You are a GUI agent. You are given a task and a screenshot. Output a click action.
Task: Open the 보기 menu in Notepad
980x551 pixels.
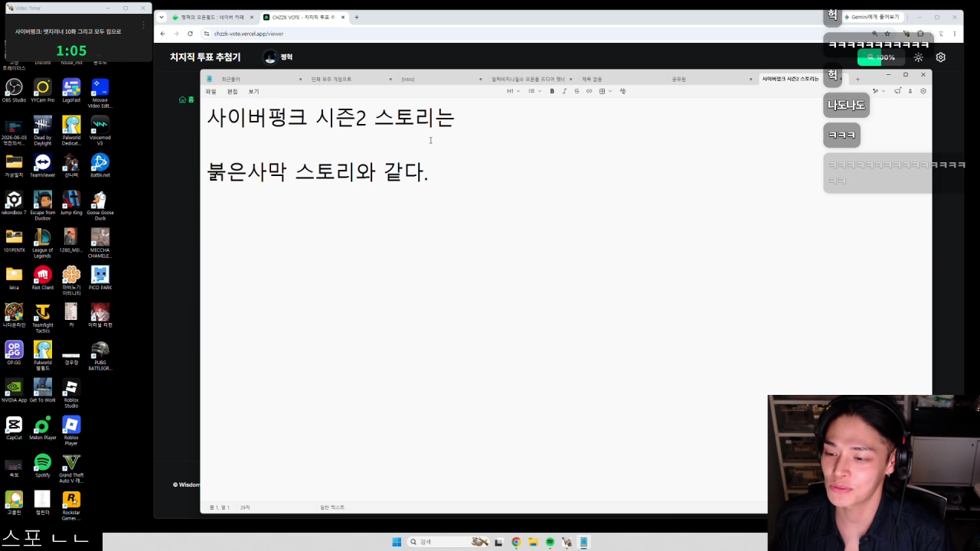tap(253, 91)
